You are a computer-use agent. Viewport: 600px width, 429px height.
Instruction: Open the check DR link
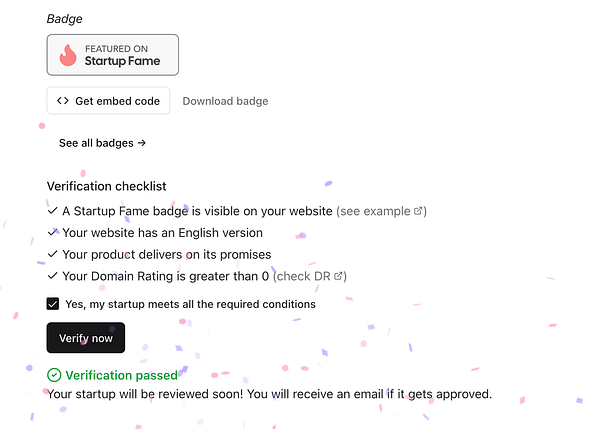[310, 276]
